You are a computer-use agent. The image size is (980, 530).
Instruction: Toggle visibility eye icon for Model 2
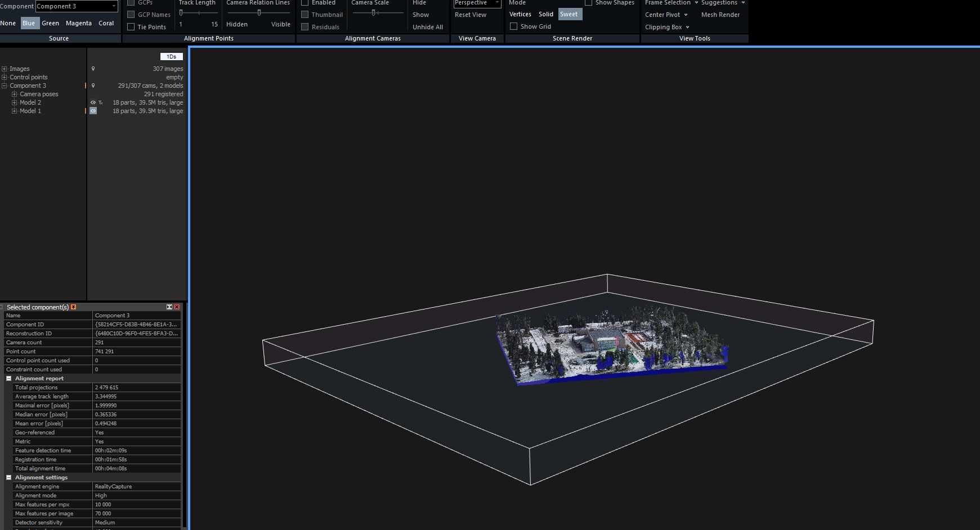coord(93,102)
